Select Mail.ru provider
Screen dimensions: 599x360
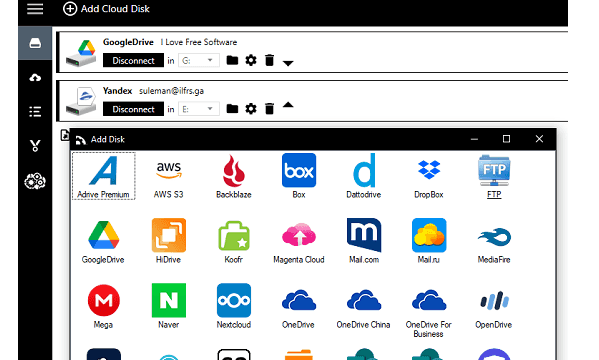click(429, 241)
